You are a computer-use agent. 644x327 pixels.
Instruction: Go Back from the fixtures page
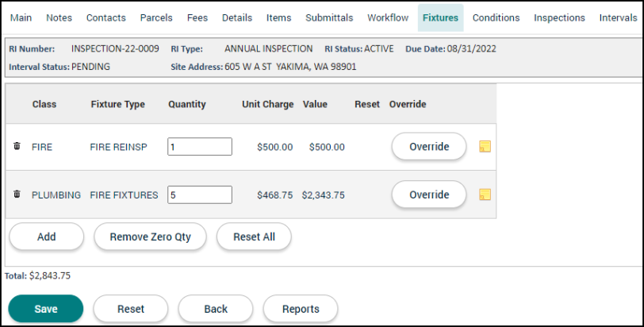tap(216, 309)
